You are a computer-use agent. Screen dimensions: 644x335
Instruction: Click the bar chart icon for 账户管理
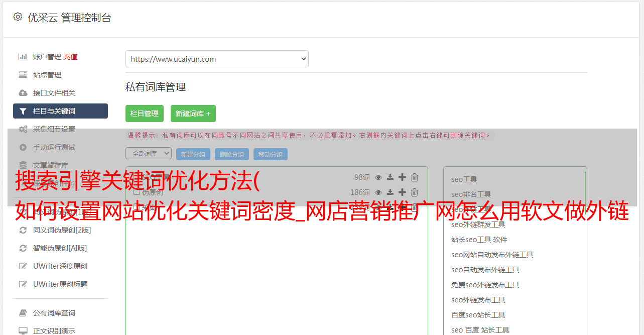click(x=23, y=57)
